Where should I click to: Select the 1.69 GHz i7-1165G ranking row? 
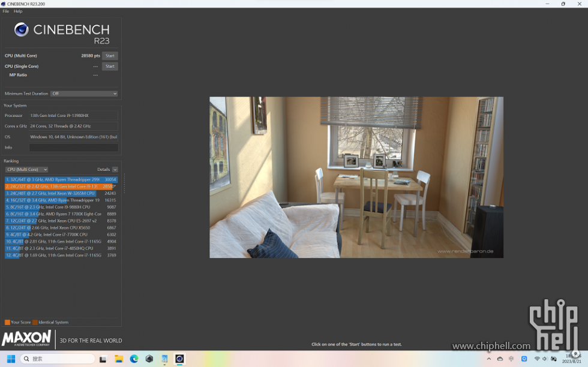point(61,255)
